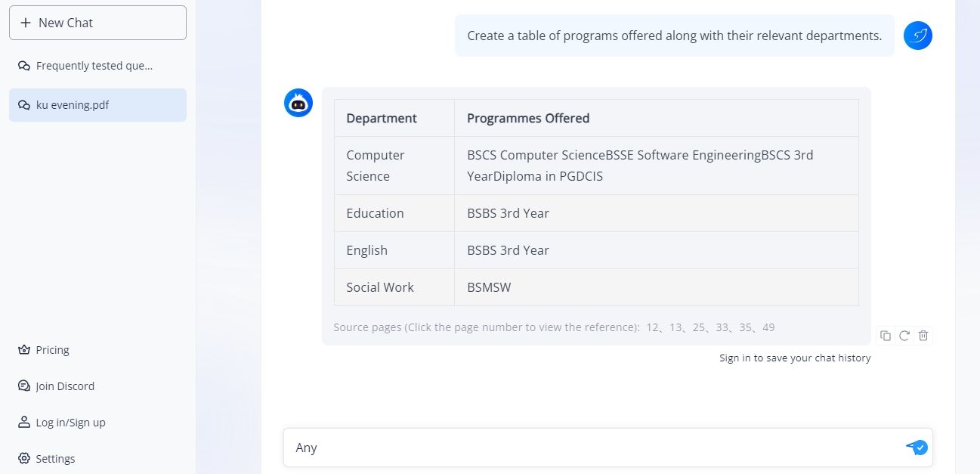This screenshot has height=474, width=980.
Task: Click the send arrow to submit message
Action: tap(916, 447)
